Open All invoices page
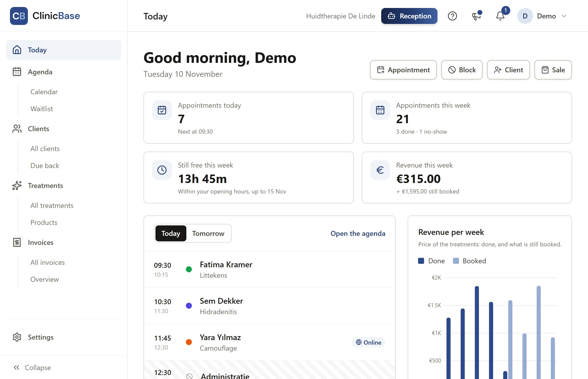Viewport: 588px width, 379px height. 48,262
